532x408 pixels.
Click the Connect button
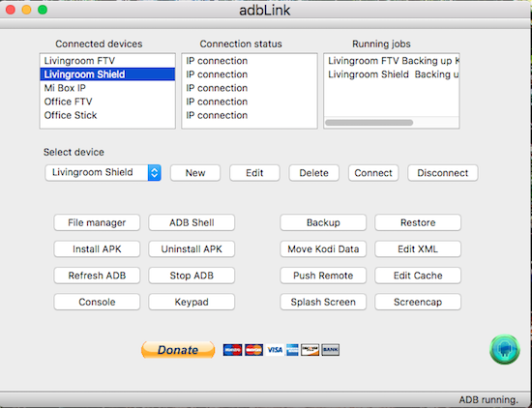pyautogui.click(x=373, y=173)
